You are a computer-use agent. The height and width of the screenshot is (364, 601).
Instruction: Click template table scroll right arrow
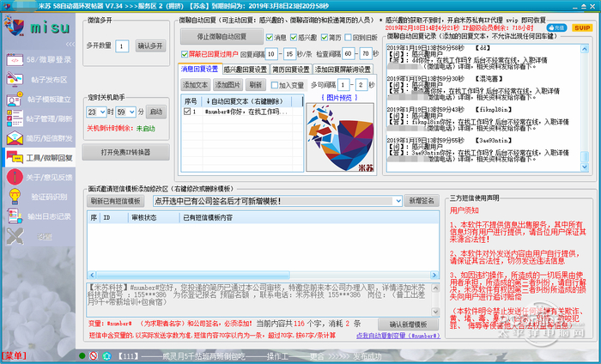pyautogui.click(x=434, y=275)
